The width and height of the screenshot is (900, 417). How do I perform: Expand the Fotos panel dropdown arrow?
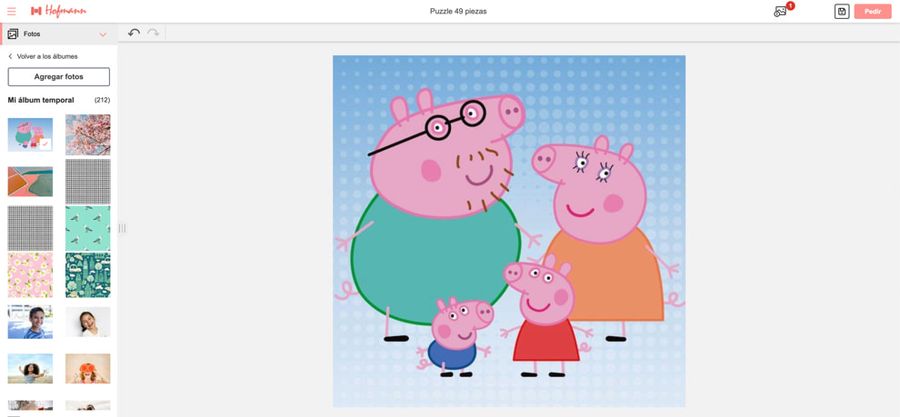pos(103,34)
